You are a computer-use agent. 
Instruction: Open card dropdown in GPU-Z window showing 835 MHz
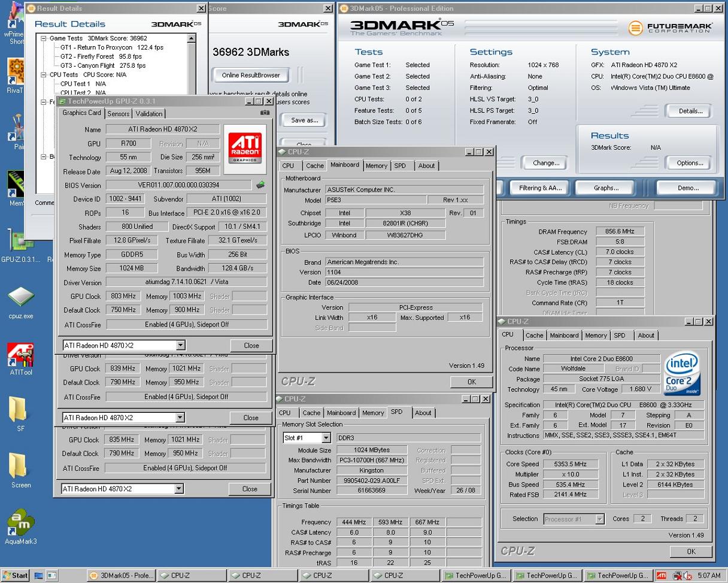pyautogui.click(x=179, y=489)
